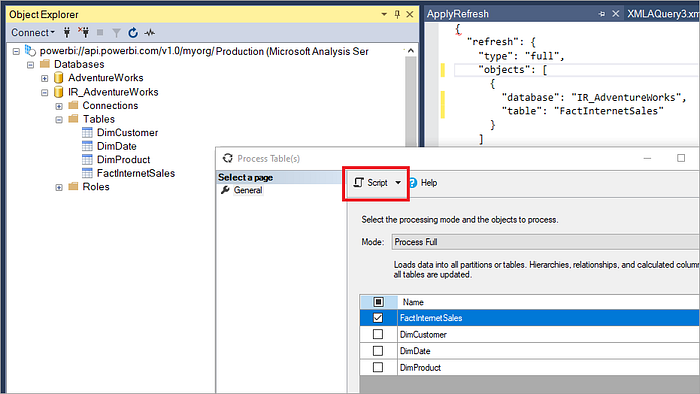
Task: Open the Script dropdown arrow
Action: 398,183
